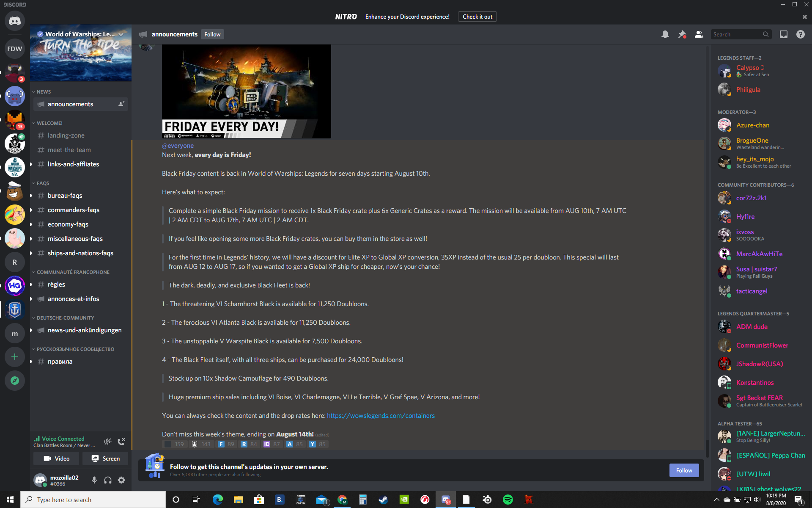Screen dimensions: 812x508
Task: Open the wowslegends.com containers link
Action: coord(381,416)
